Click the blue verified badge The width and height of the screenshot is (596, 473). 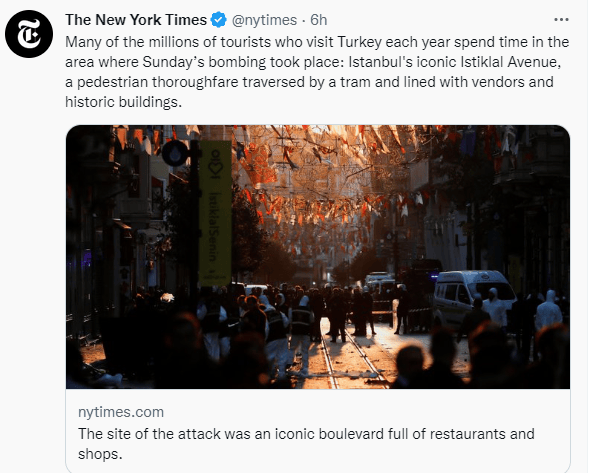pos(219,20)
